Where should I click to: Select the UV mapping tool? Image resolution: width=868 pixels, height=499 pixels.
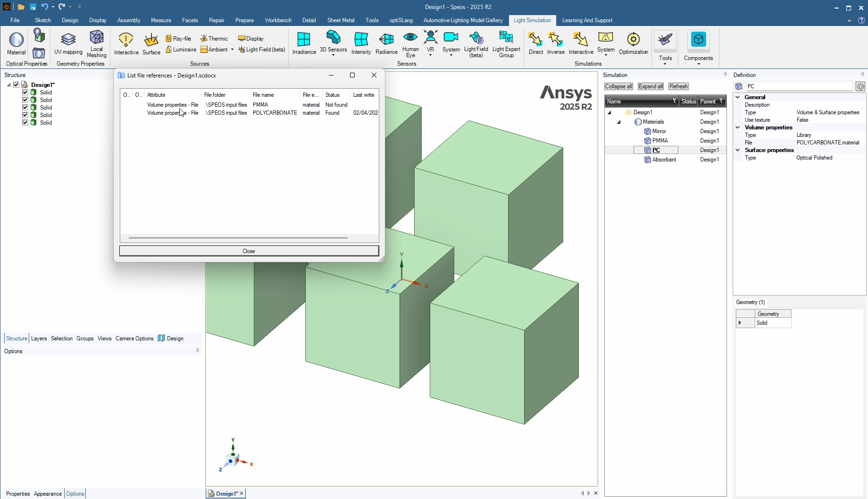[x=68, y=43]
